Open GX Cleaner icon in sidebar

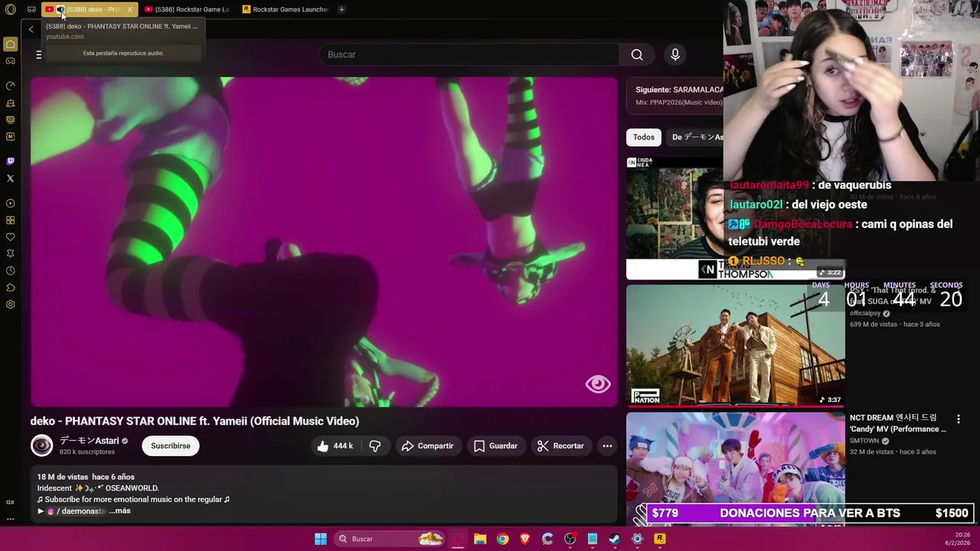(x=10, y=103)
